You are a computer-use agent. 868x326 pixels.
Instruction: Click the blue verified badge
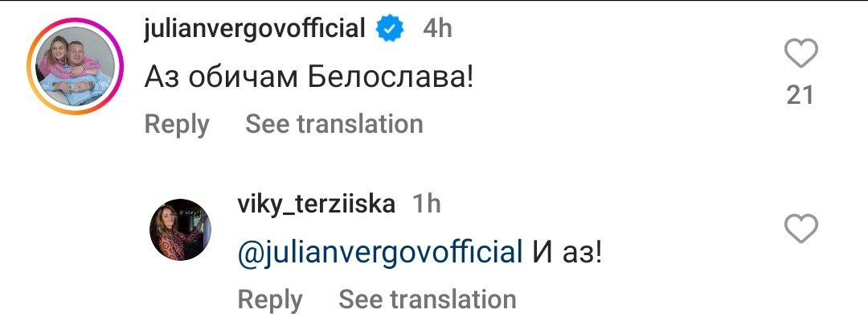coord(391,30)
